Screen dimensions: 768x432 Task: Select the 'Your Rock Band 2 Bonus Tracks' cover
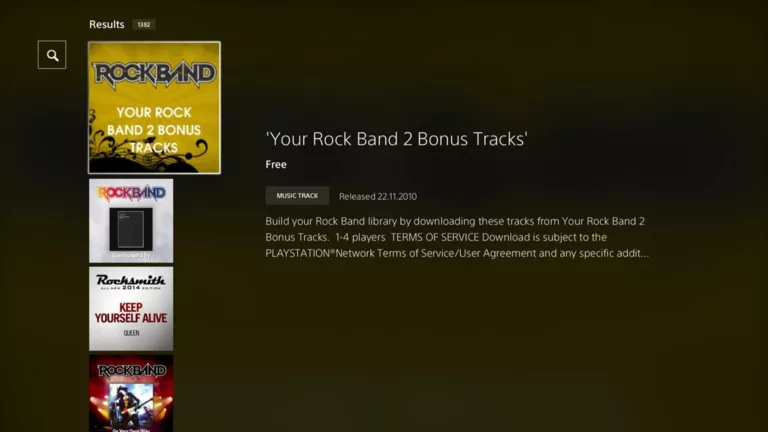tap(154, 108)
